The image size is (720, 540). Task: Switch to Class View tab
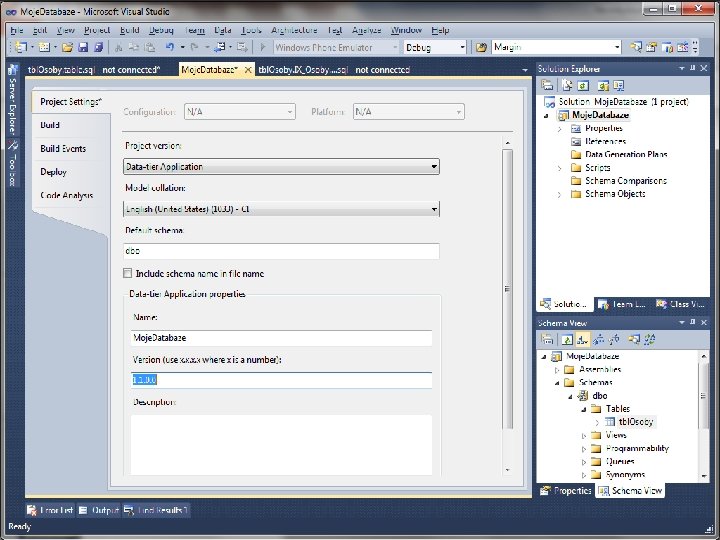[681, 304]
